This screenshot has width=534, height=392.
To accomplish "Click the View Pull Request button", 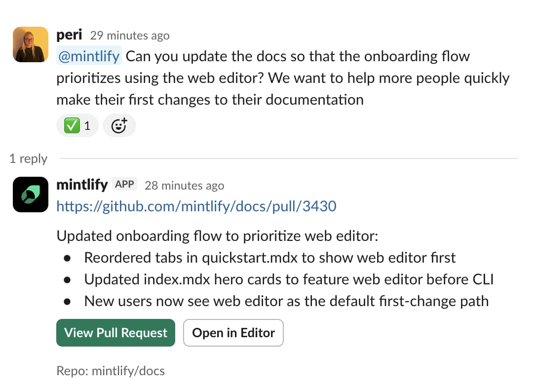I will pos(115,333).
